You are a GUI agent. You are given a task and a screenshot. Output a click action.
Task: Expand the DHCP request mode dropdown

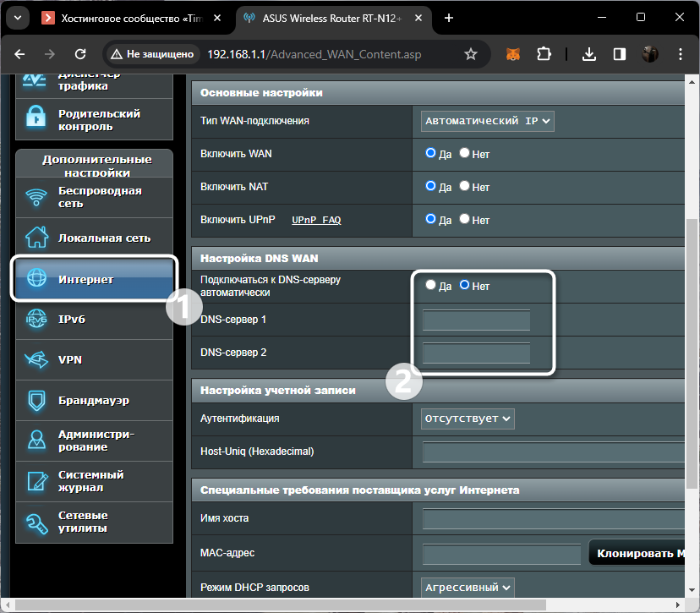click(x=468, y=587)
